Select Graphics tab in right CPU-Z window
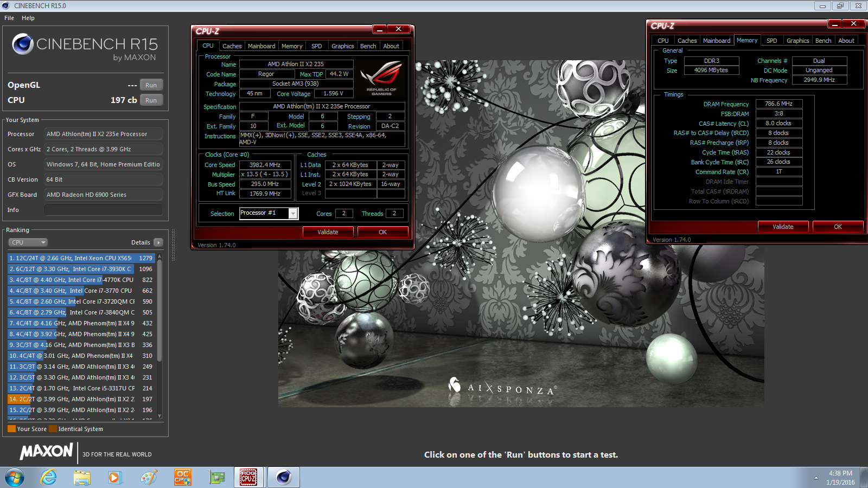The width and height of the screenshot is (868, 488). point(798,41)
